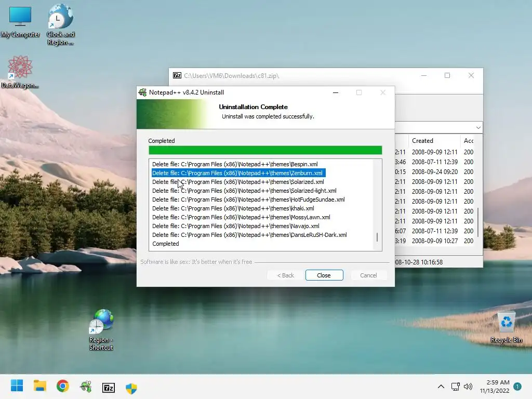The height and width of the screenshot is (399, 532).
Task: Open the volume control tray icon
Action: pos(468,387)
